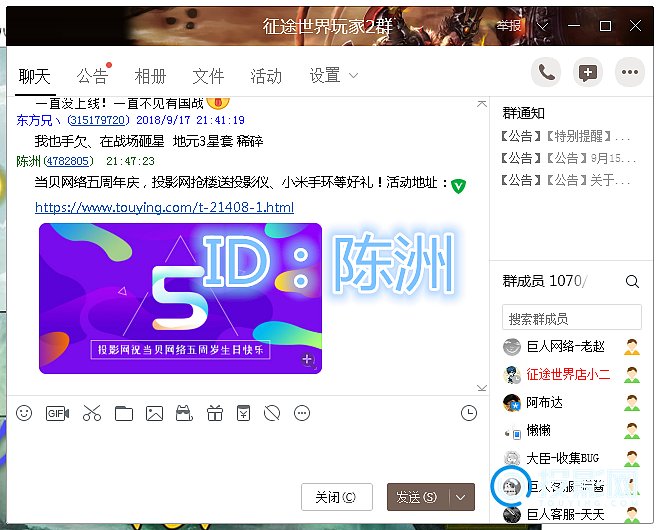Screen dimensions: 660x530
Task: Open the touying.com hyperlink
Action: 164,208
